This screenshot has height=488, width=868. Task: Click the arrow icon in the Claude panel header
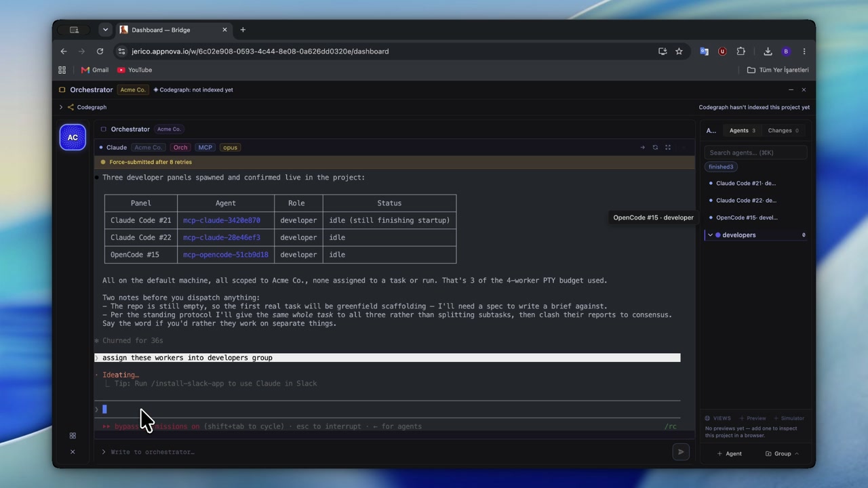click(642, 147)
